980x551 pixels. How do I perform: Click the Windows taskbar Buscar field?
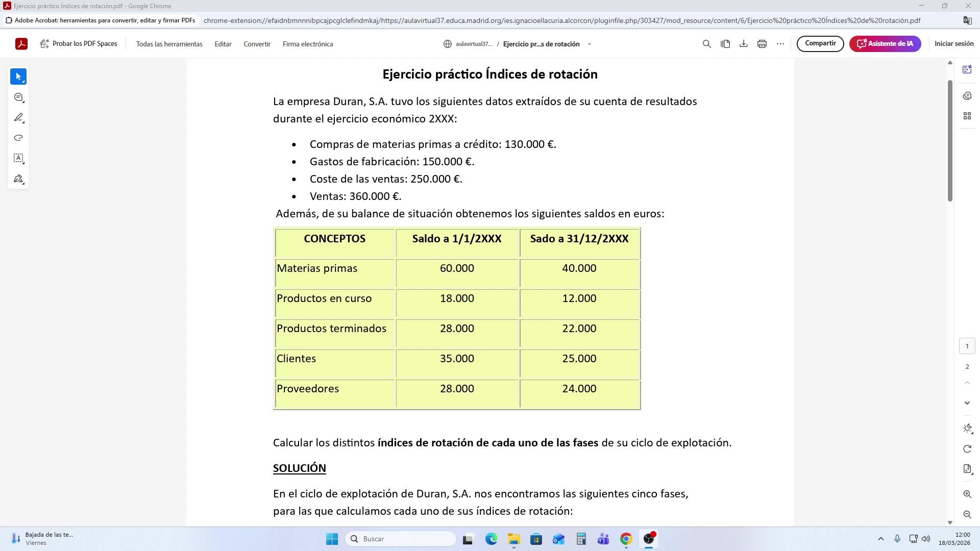(x=401, y=539)
